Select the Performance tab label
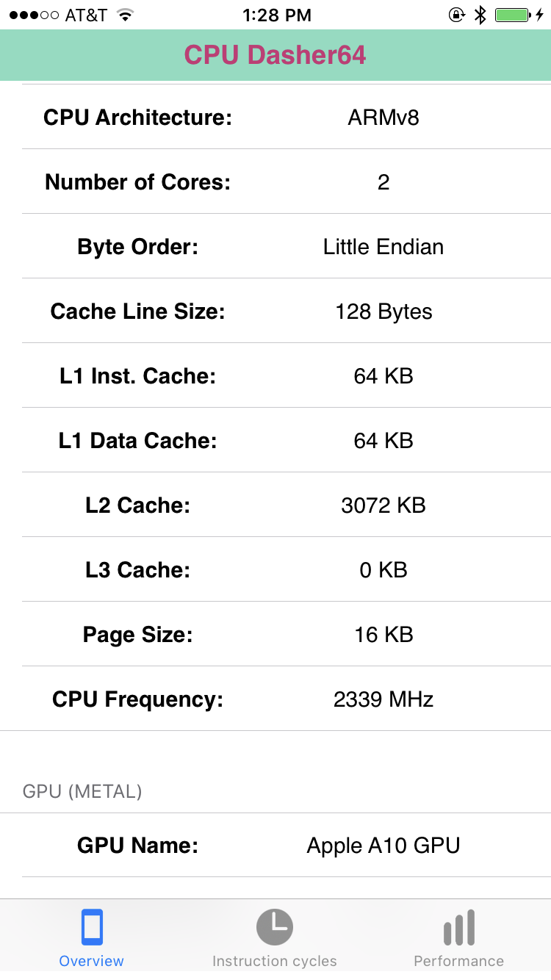This screenshot has height=980, width=551. 459,961
